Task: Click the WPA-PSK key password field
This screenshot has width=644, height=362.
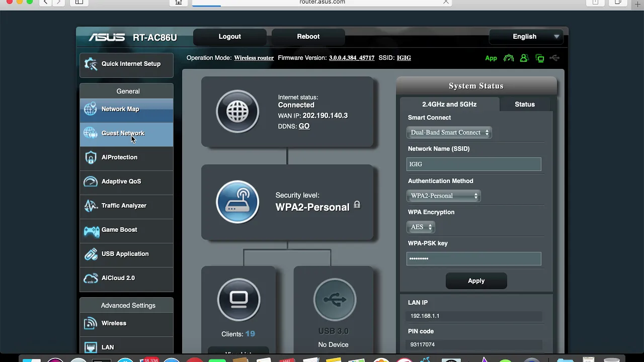Action: [474, 259]
